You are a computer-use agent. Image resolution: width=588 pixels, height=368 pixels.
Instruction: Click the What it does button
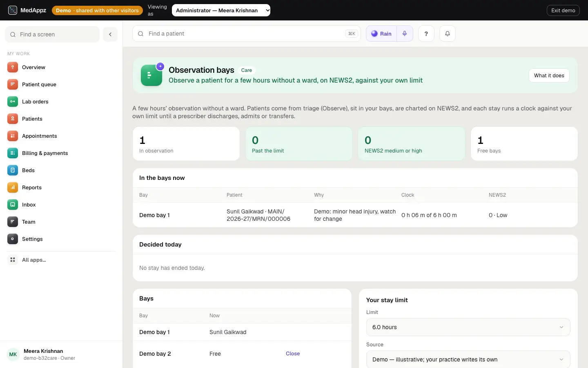549,75
